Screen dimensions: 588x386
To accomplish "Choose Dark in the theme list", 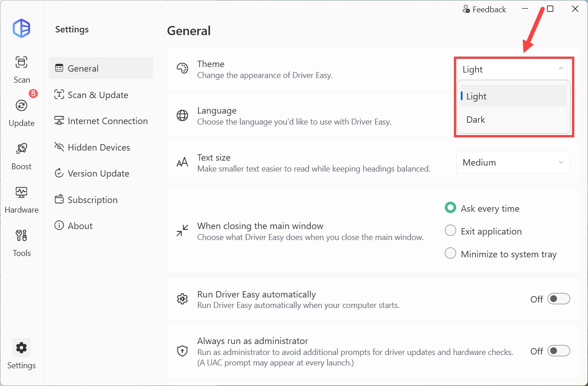I will click(x=513, y=120).
